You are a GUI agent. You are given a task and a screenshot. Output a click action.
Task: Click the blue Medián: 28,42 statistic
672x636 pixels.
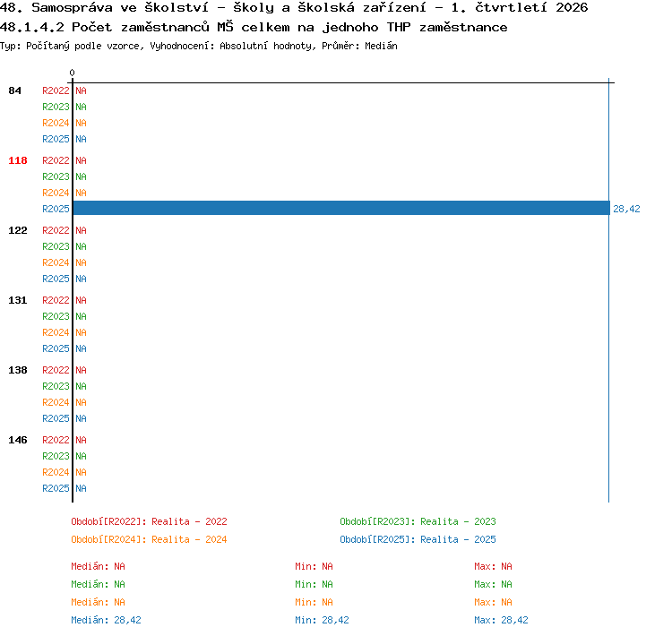pos(106,620)
